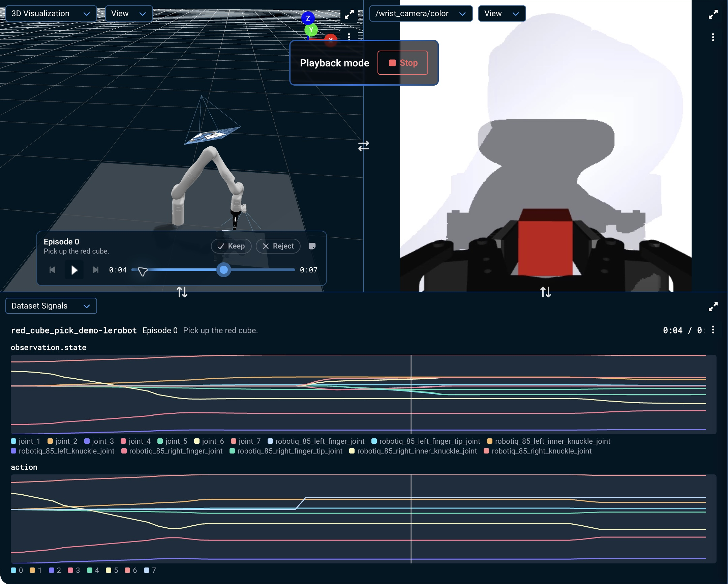This screenshot has width=728, height=584.
Task: Toggle action series 1 in legend
Action: coord(36,570)
